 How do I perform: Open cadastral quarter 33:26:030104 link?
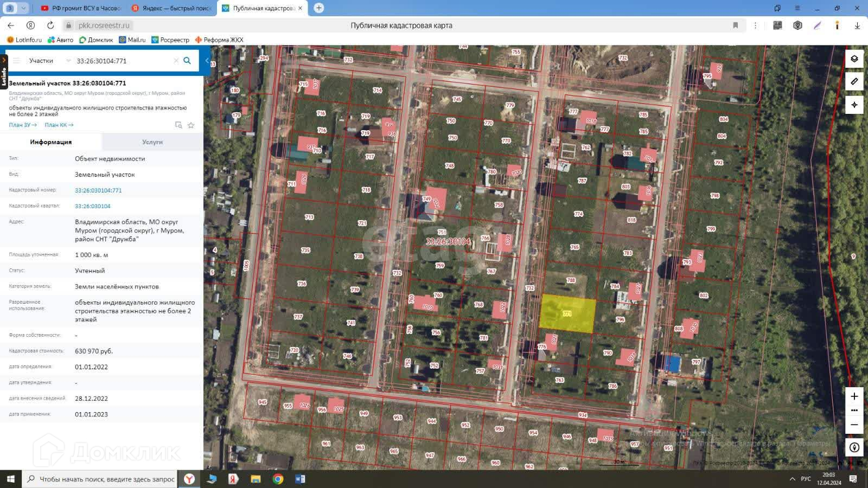coord(93,206)
